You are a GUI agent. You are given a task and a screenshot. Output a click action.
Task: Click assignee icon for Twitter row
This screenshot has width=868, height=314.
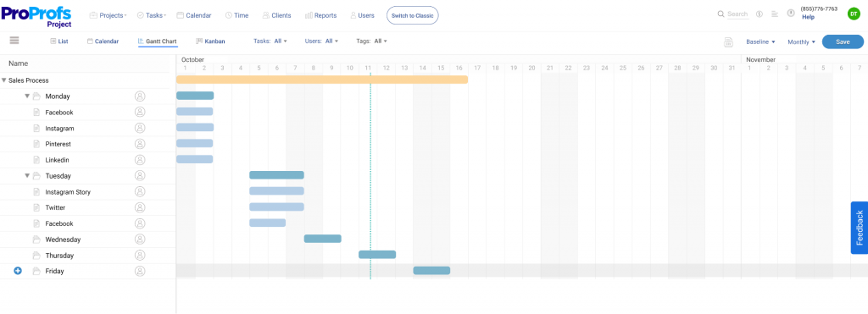tap(140, 208)
